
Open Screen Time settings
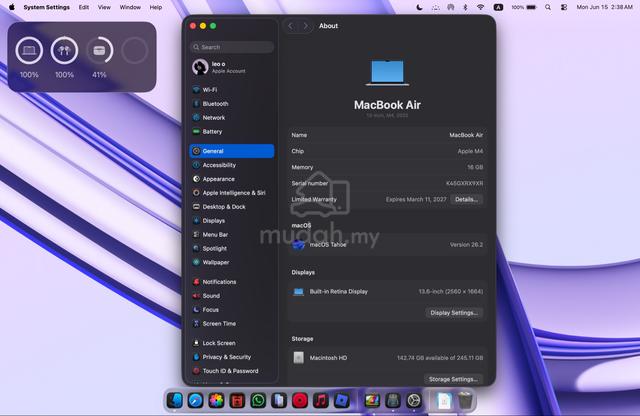click(x=231, y=323)
